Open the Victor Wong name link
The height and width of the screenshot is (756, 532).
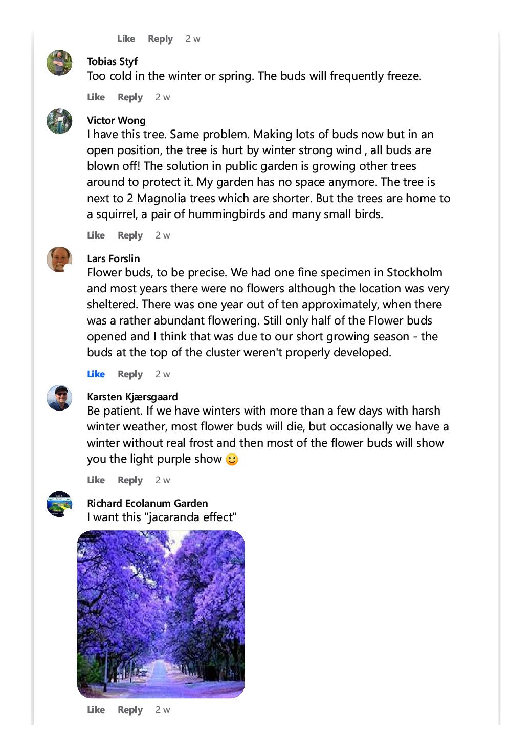pyautogui.click(x=116, y=120)
